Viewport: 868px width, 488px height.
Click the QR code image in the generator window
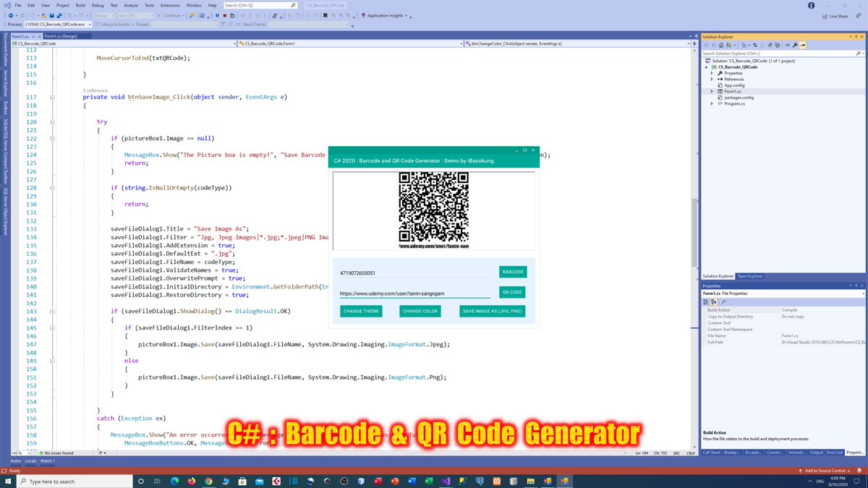pyautogui.click(x=434, y=211)
